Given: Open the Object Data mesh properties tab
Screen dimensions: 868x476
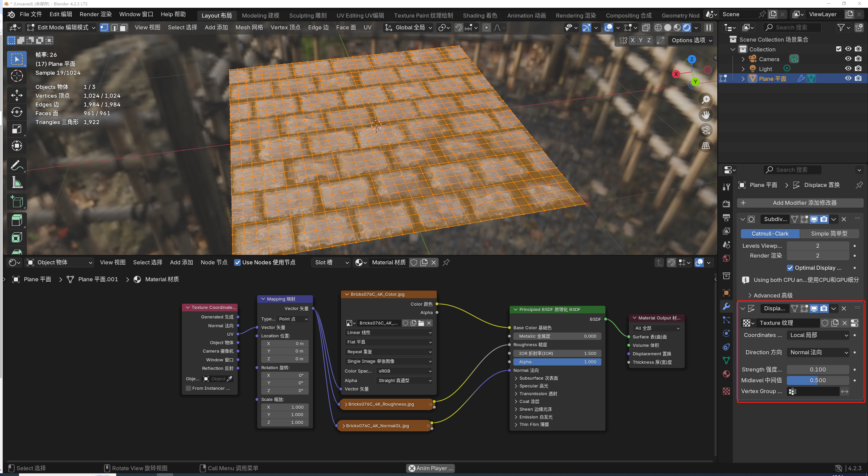Looking at the screenshot, I should [x=726, y=360].
